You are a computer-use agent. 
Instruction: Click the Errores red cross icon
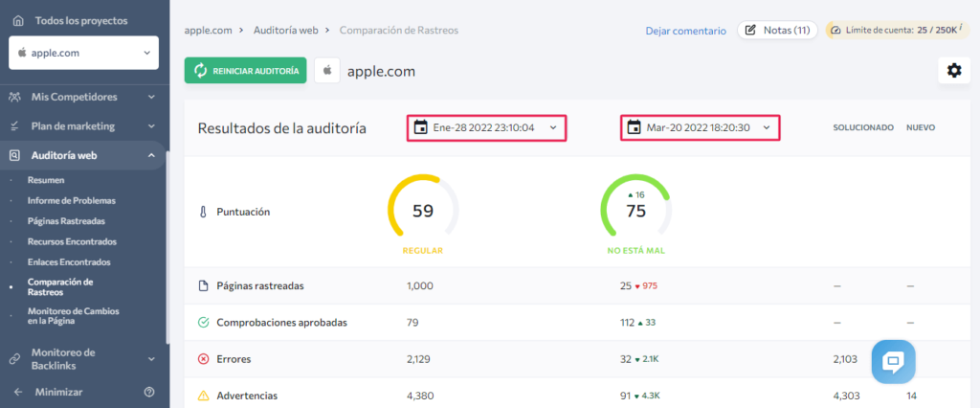click(x=203, y=359)
